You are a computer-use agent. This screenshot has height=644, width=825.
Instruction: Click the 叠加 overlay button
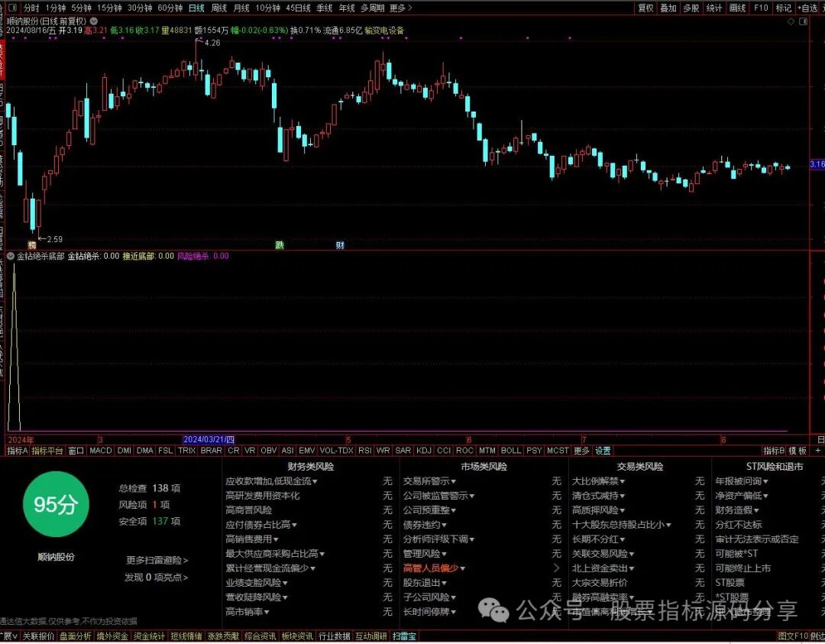pyautogui.click(x=668, y=8)
